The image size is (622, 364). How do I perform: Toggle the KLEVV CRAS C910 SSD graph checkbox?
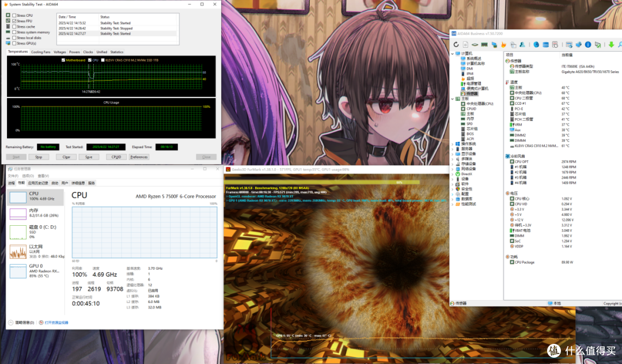(103, 60)
